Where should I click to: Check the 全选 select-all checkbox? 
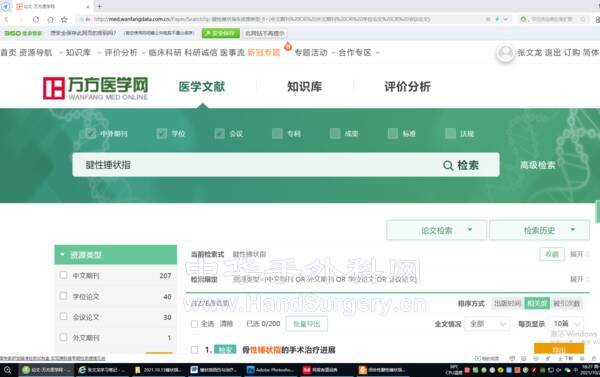[194, 324]
